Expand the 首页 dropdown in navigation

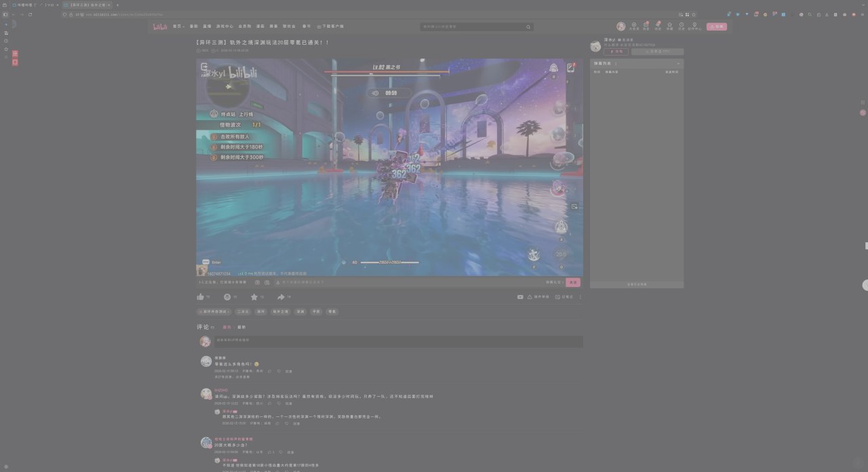pos(178,26)
